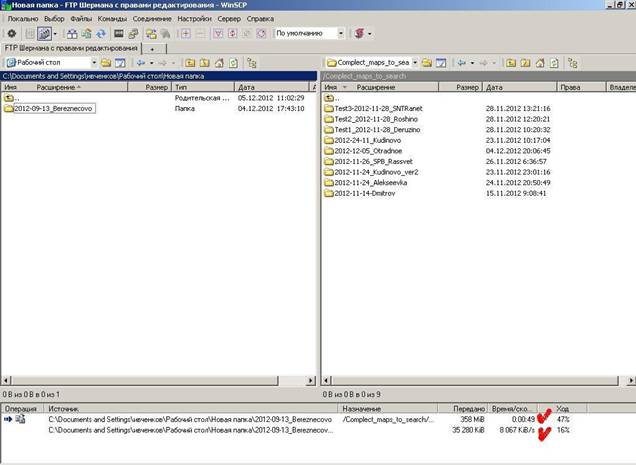Viewport: 636px width, 465px height.
Task: Open the 'Выбор' menu
Action: tap(54, 19)
